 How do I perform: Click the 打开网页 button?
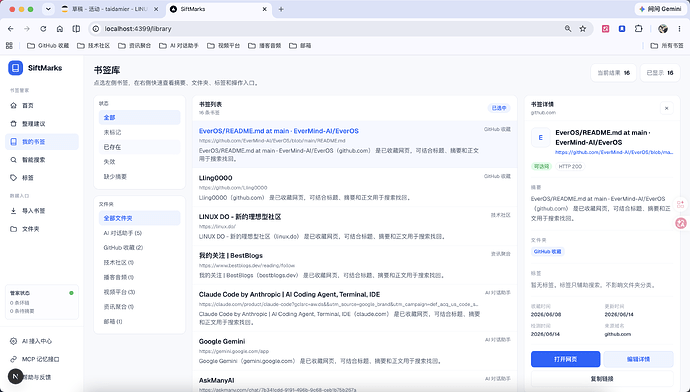[x=565, y=359]
